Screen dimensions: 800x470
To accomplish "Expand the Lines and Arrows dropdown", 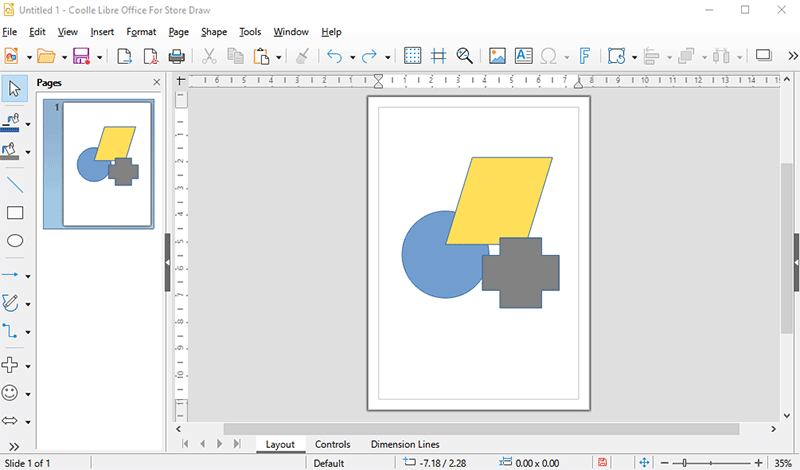I will [28, 275].
